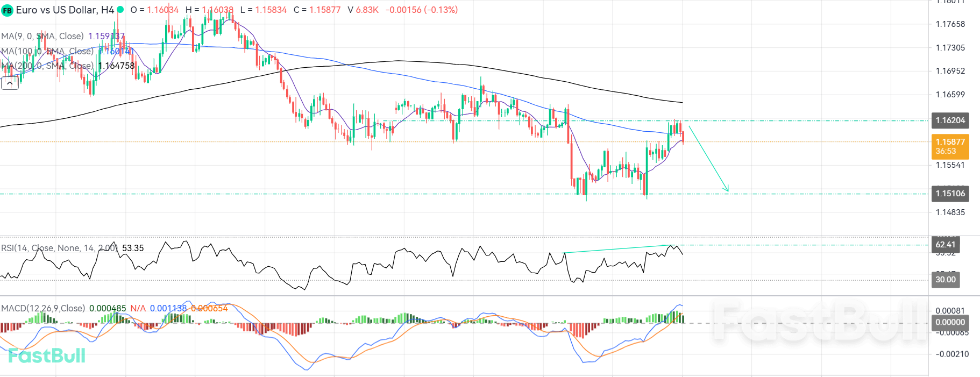
Task: Select the MA(200, 0, SMA, Close) legend
Action: pos(47,66)
